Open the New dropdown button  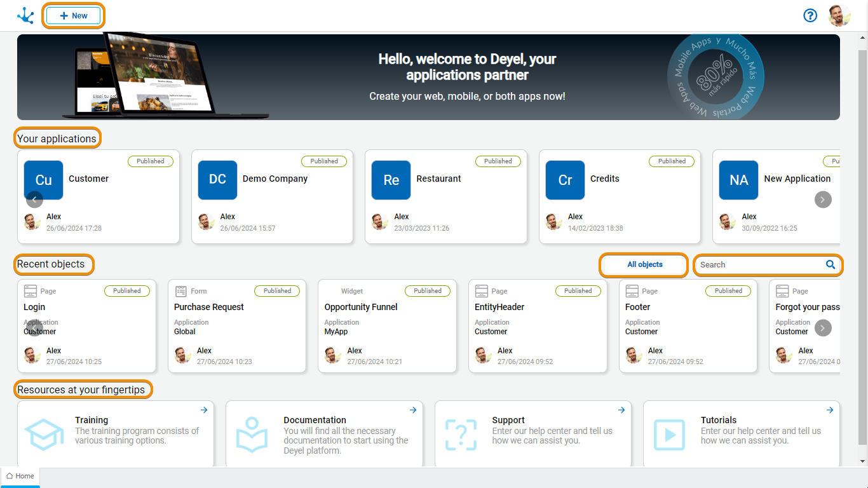coord(74,16)
